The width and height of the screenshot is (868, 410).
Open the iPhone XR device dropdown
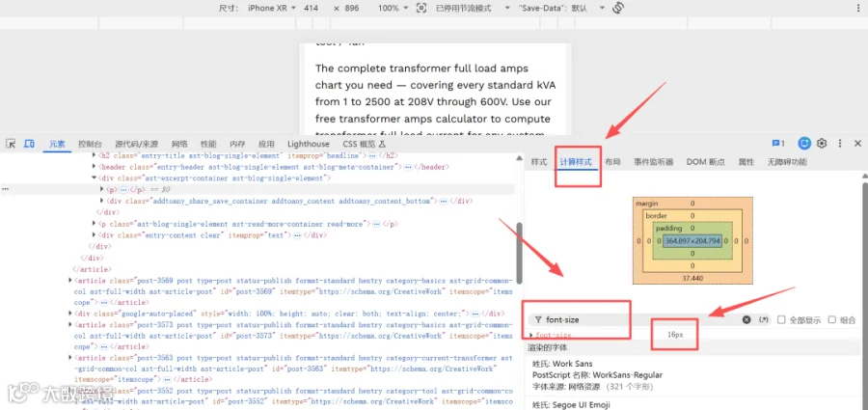(272, 9)
